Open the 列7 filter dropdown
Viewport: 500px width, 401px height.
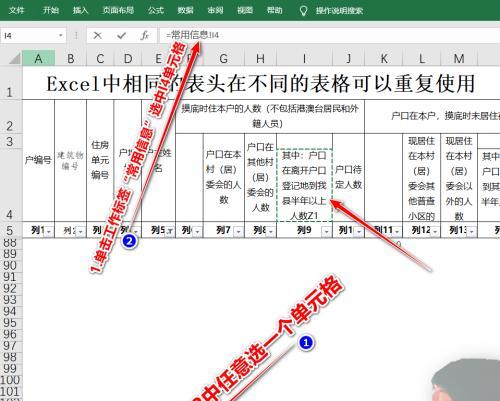tap(238, 231)
